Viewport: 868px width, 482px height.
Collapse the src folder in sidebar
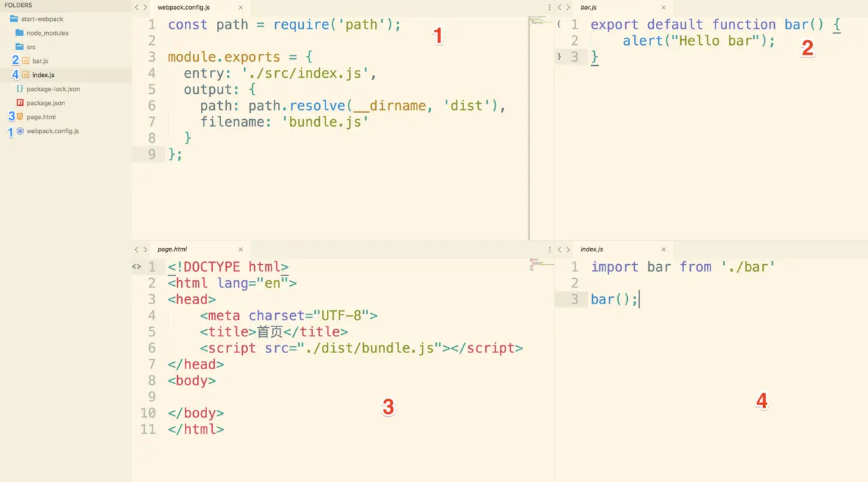click(31, 47)
